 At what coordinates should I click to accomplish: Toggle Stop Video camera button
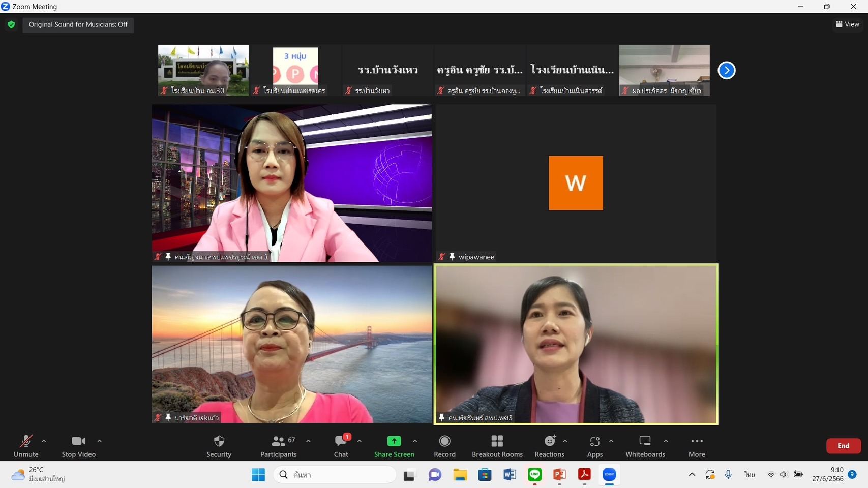tap(79, 446)
